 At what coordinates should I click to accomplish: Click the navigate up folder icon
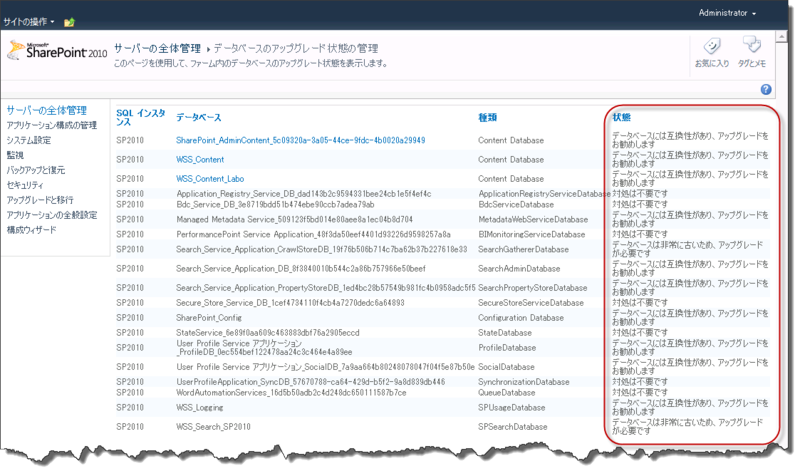(69, 22)
